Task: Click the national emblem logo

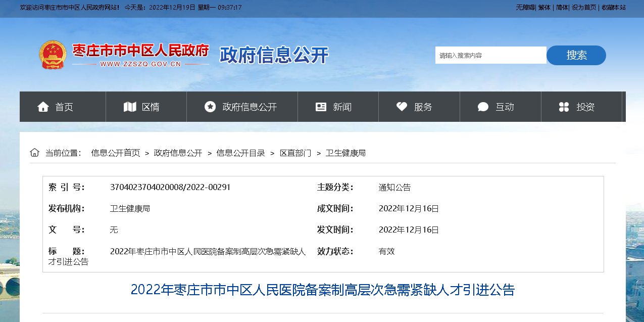Action: point(53,55)
